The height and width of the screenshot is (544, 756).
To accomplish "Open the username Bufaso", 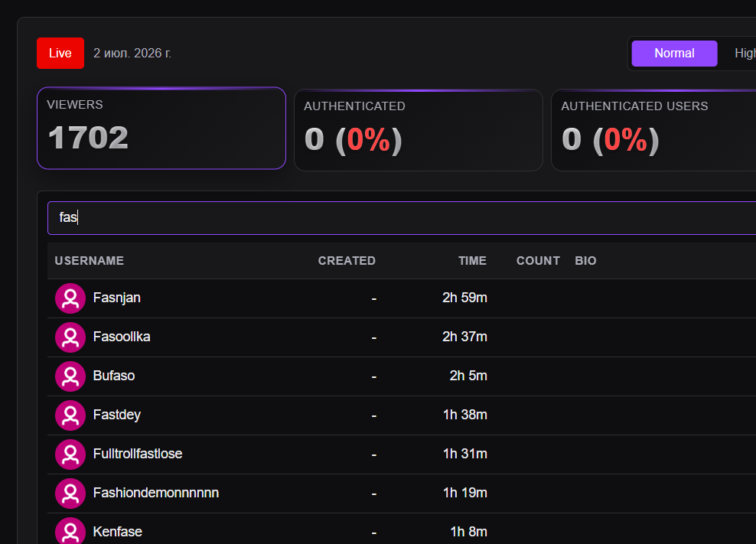I will [114, 376].
